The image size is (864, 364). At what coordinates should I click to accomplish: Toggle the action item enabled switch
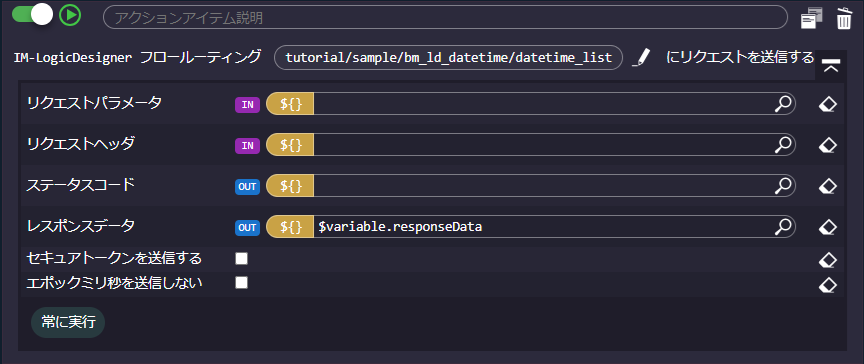click(x=33, y=15)
